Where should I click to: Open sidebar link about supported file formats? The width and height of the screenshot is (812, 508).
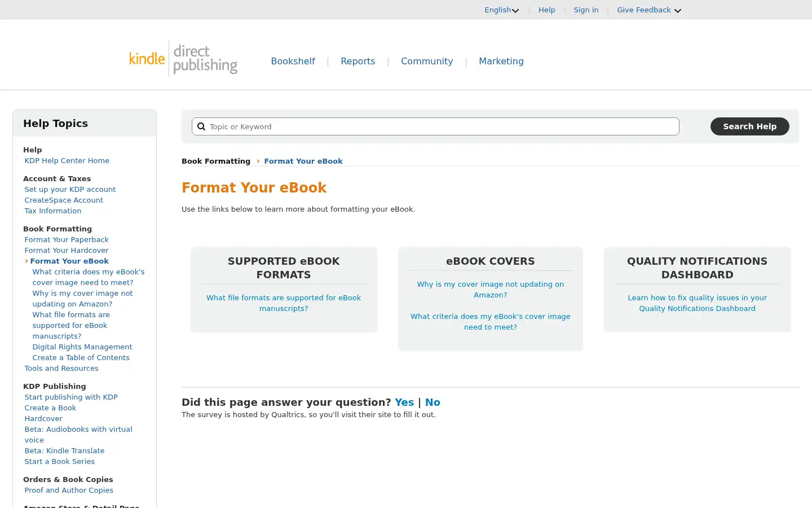pos(71,325)
